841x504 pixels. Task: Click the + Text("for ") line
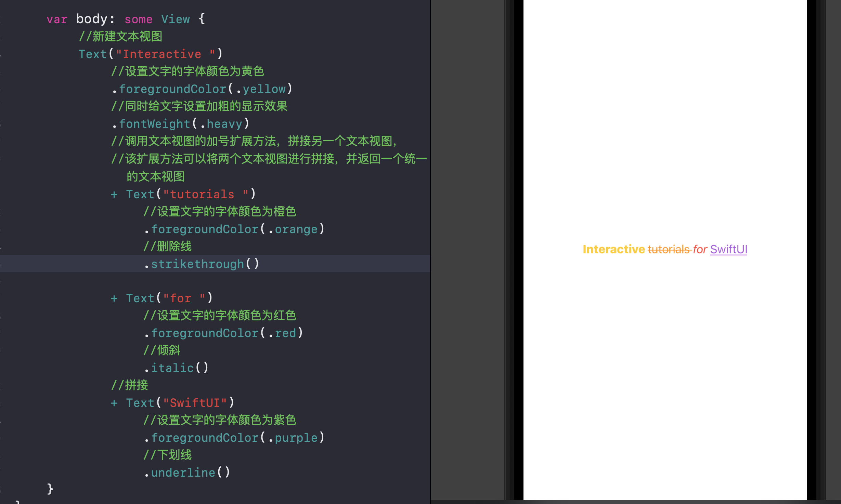point(161,298)
